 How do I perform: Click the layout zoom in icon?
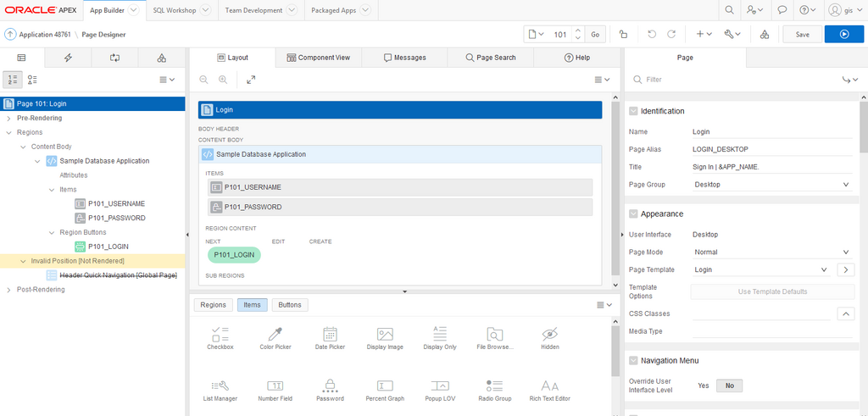tap(223, 80)
